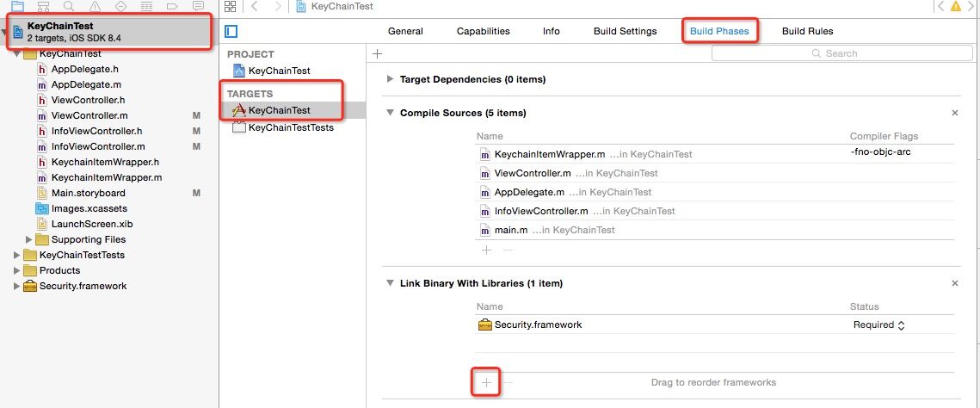980x408 pixels.
Task: Add a new build phase with the plus
Action: (377, 53)
